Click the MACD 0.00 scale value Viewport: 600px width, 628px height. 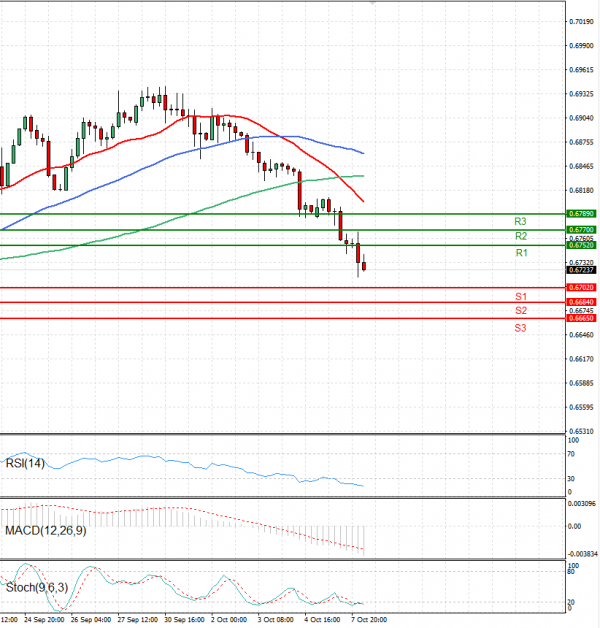point(574,526)
